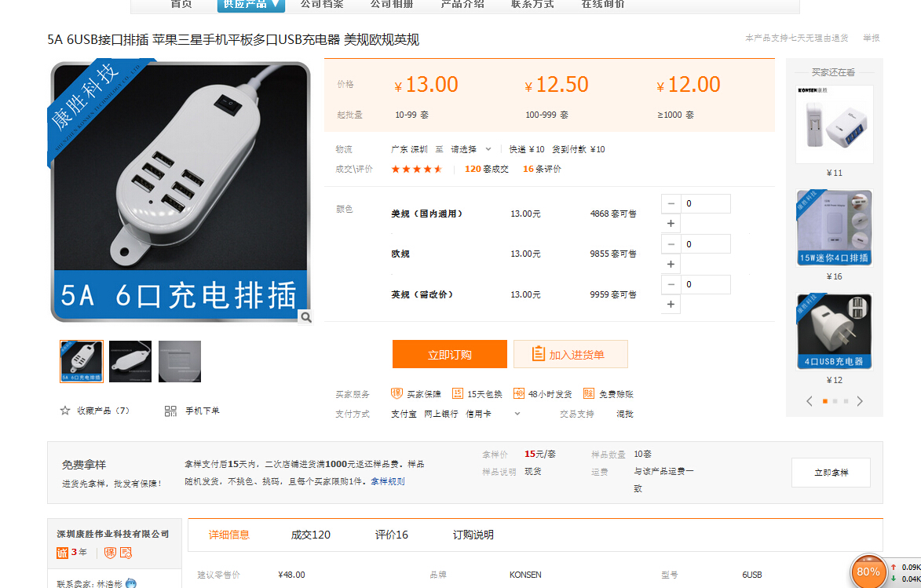Increase quantity for 英规 variant

671,305
